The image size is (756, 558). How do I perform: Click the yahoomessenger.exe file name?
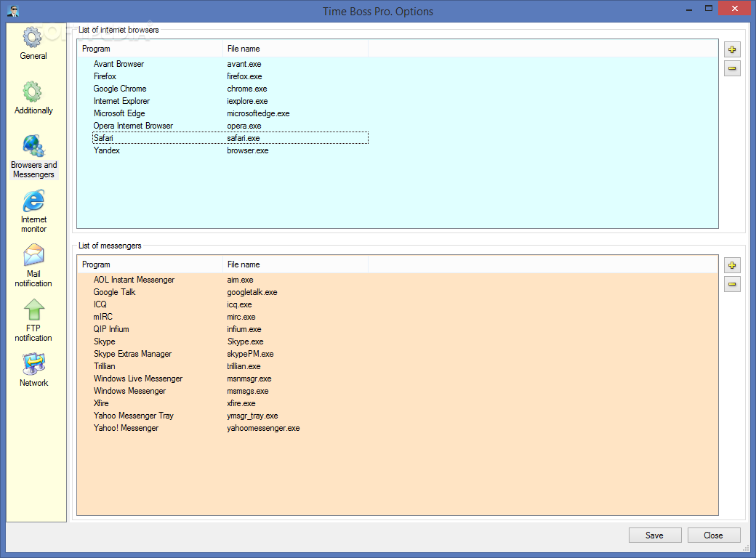pos(263,428)
